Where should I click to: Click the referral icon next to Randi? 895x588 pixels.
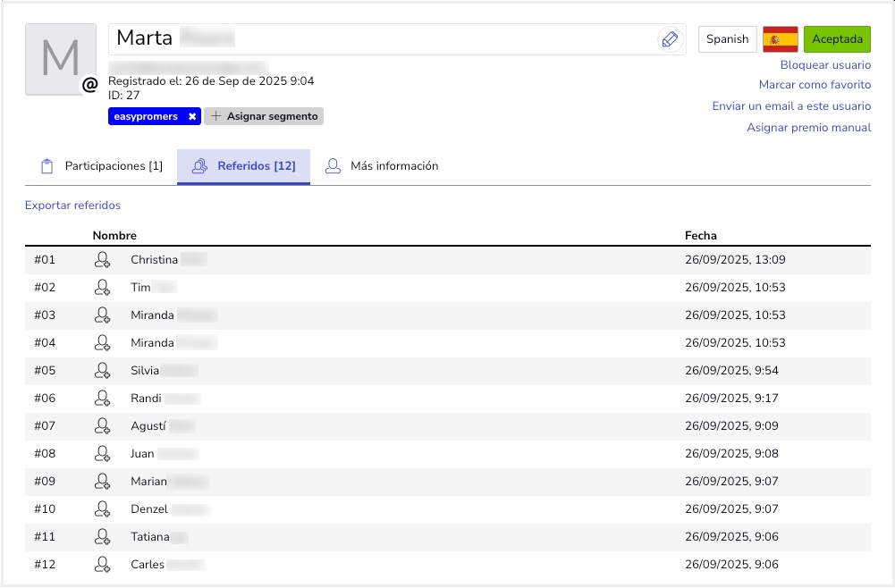pyautogui.click(x=103, y=399)
